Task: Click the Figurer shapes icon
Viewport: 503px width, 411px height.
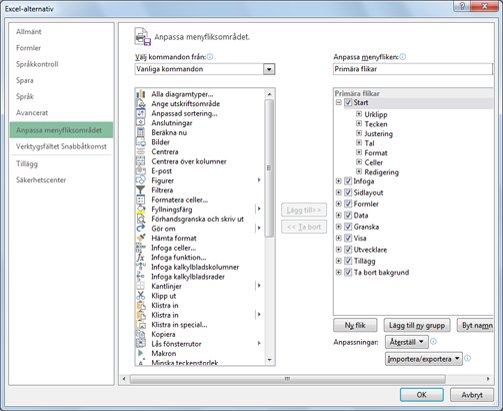Action: (141, 180)
